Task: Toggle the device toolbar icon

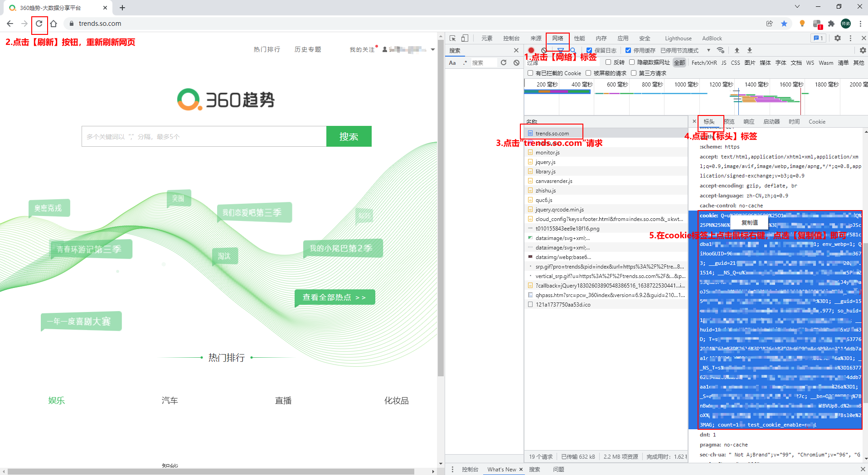Action: (x=465, y=38)
